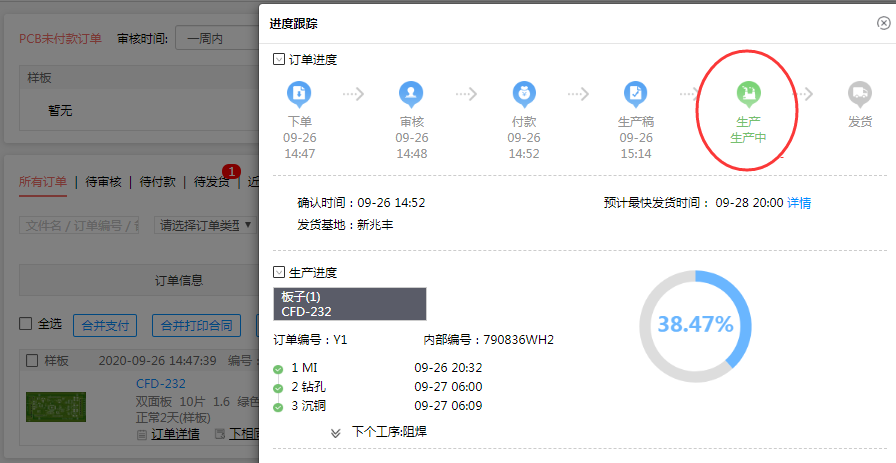Click the 付款 payment step icon
This screenshot has width=896, height=463.
pos(523,94)
